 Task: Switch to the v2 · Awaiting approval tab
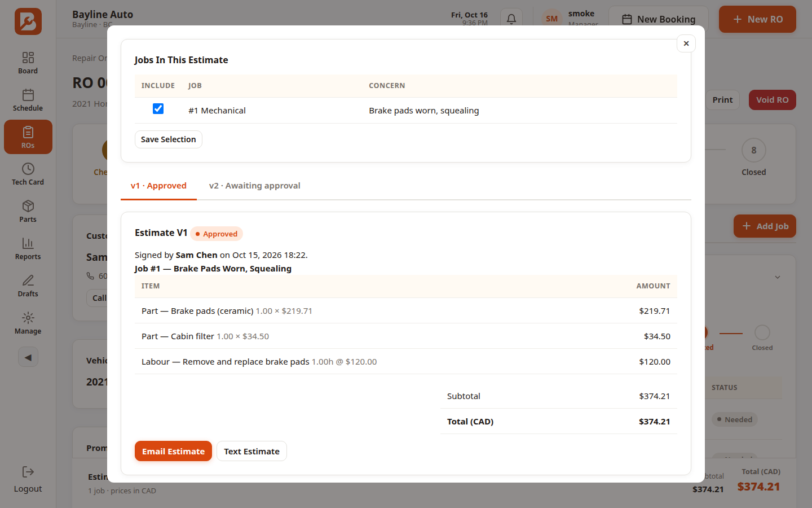click(254, 186)
